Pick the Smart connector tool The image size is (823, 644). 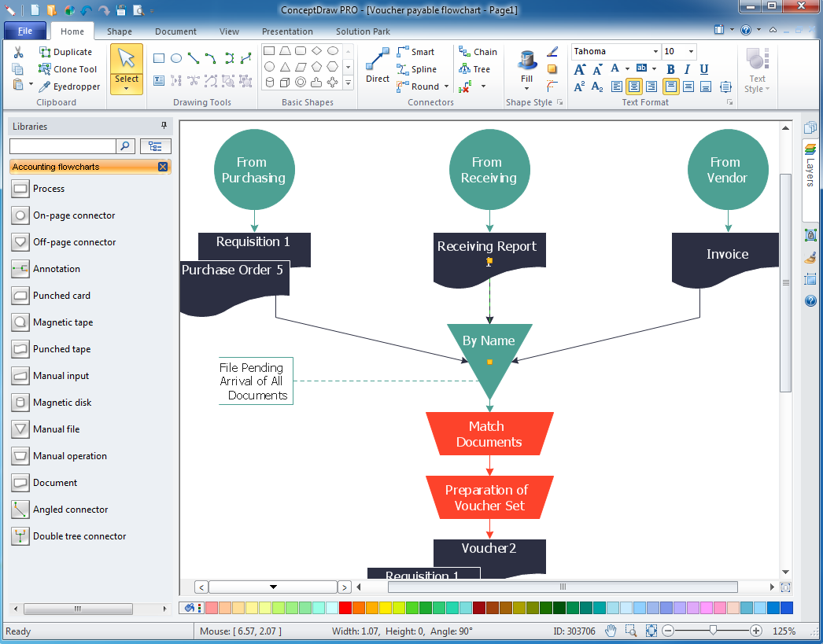(x=415, y=52)
